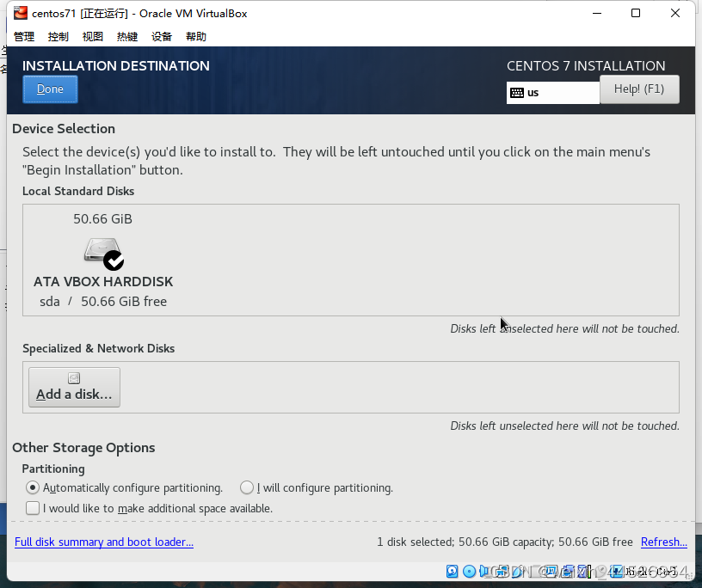Open Full disk summary and boot loader
The image size is (702, 588).
click(103, 542)
